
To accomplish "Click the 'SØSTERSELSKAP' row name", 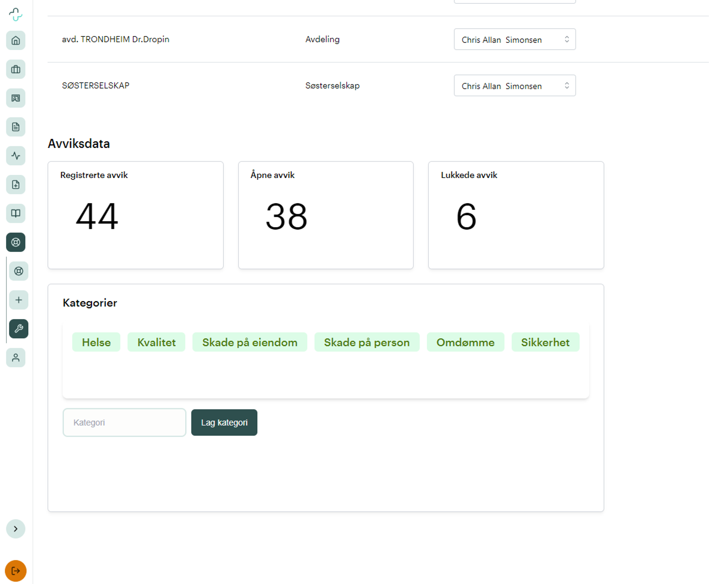I will [96, 85].
